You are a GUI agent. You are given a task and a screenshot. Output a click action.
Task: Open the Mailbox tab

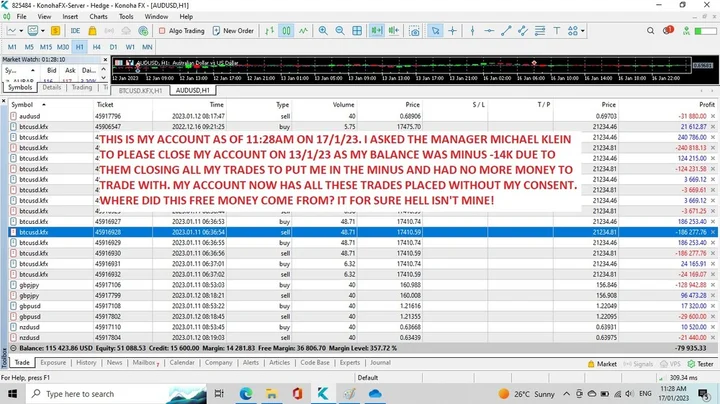click(145, 363)
